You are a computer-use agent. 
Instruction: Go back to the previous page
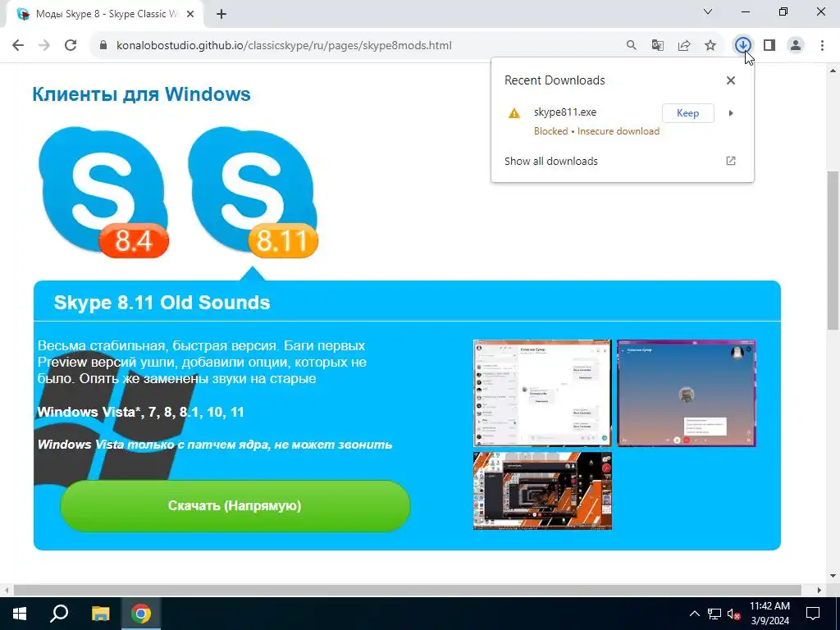pos(18,46)
